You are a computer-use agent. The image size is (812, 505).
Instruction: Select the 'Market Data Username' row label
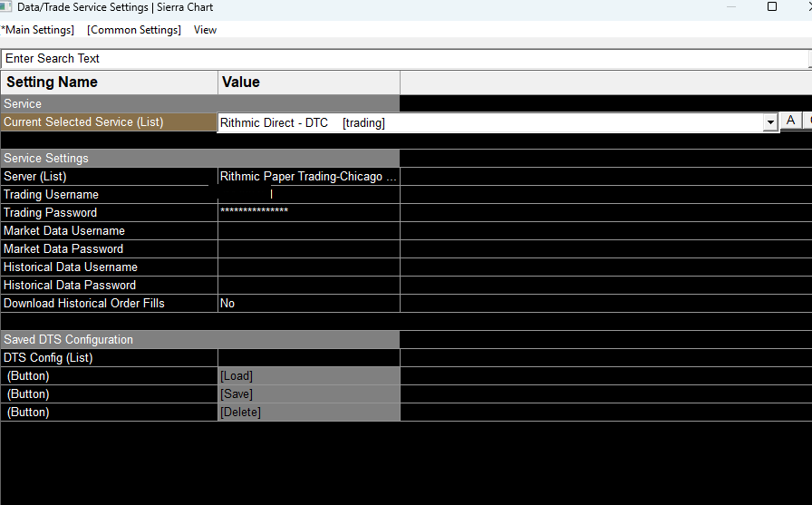(64, 231)
